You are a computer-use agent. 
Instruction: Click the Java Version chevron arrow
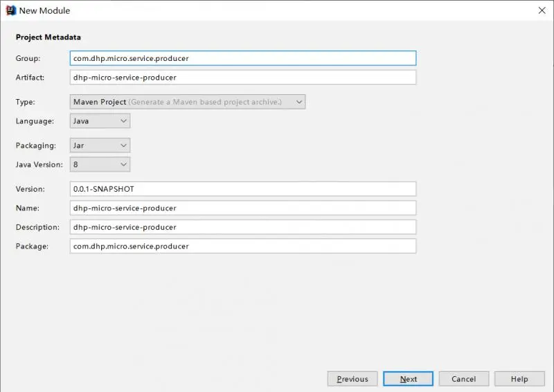point(123,165)
